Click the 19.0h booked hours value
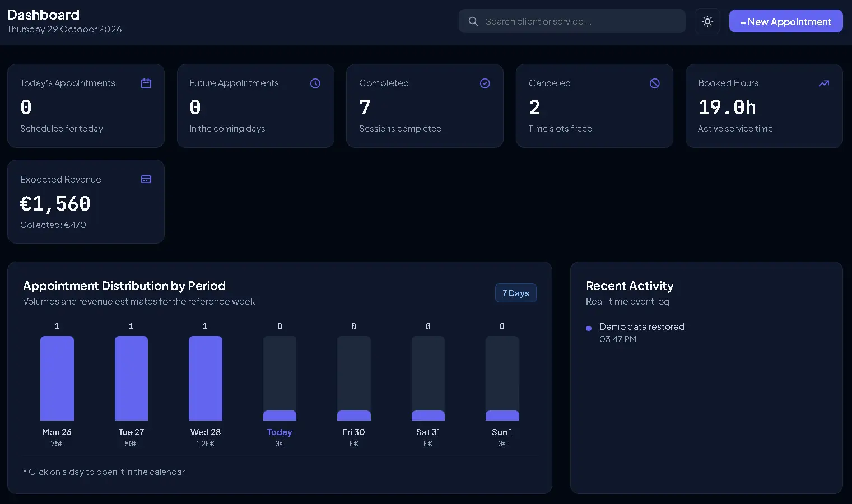This screenshot has height=504, width=852. pos(727,107)
